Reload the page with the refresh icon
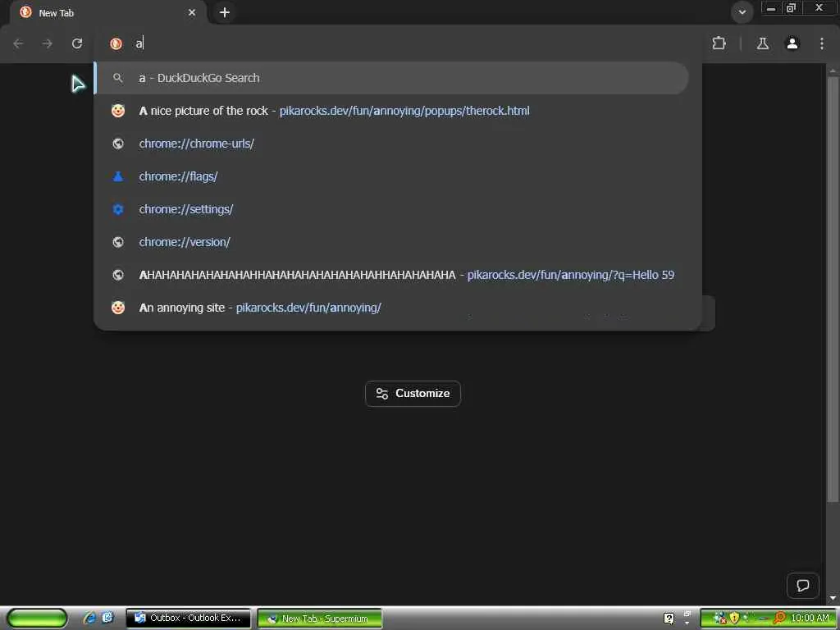 pos(77,44)
